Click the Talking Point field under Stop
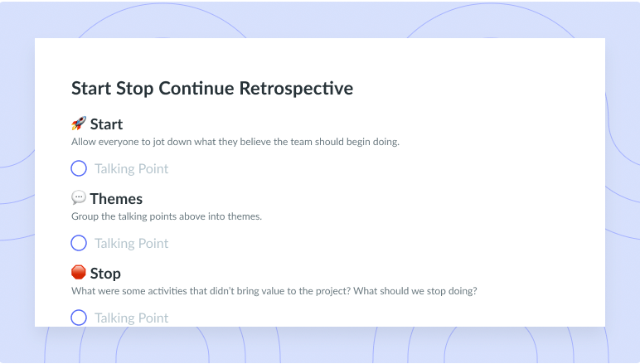640x364 pixels. tap(132, 318)
